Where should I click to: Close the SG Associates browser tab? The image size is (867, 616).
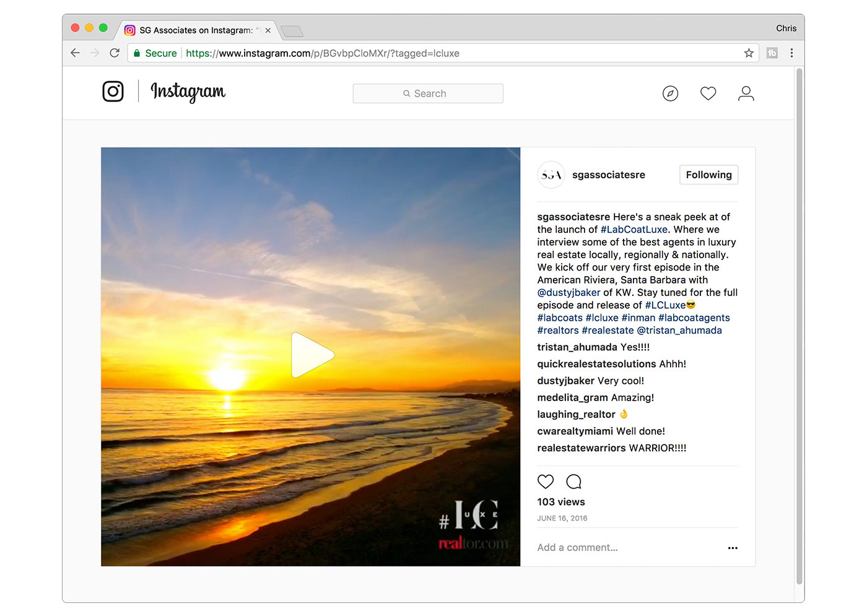click(x=268, y=30)
